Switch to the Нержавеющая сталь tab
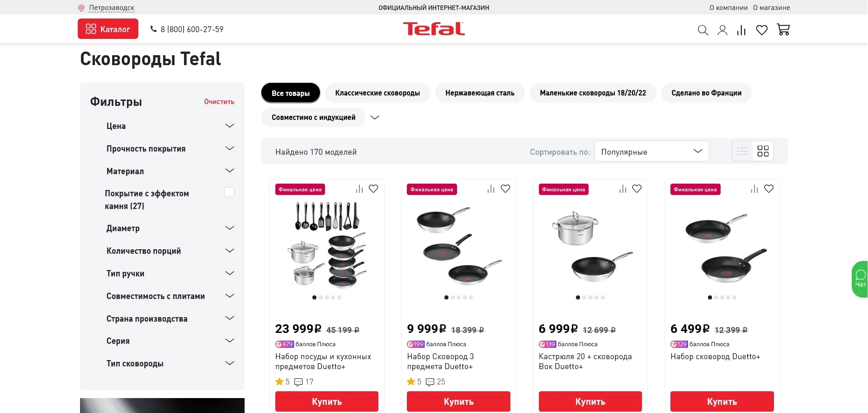Screen dimensions: 868x413 point(480,93)
